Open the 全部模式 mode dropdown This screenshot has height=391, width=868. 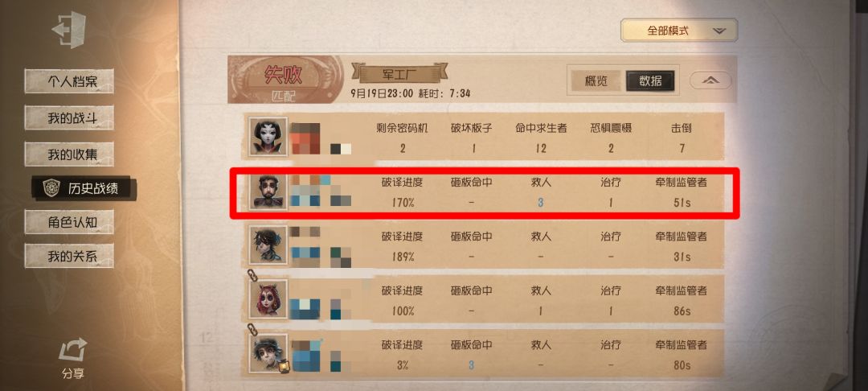pos(678,31)
